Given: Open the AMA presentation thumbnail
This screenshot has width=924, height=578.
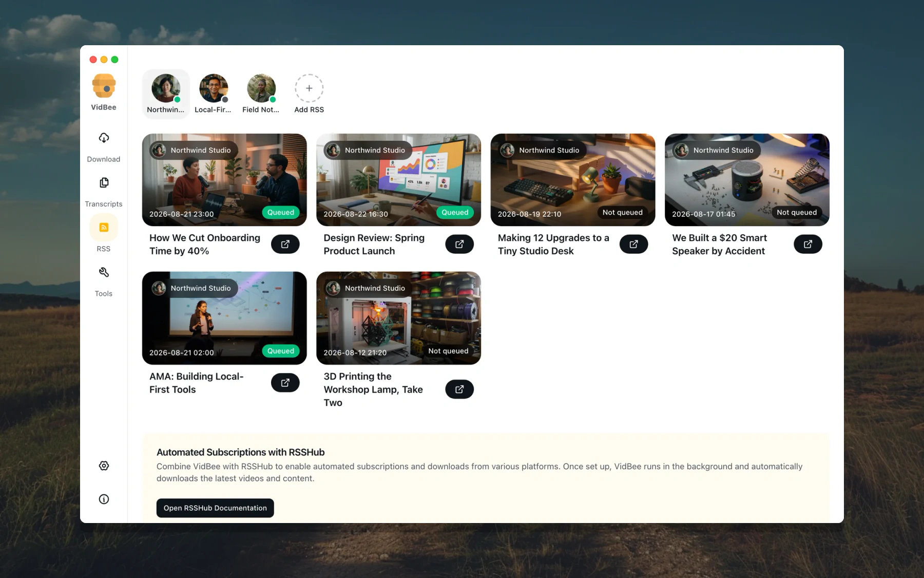Looking at the screenshot, I should click(224, 318).
